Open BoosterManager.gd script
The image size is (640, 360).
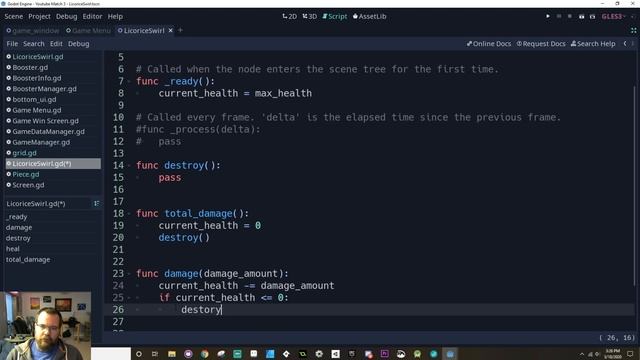pyautogui.click(x=53, y=89)
